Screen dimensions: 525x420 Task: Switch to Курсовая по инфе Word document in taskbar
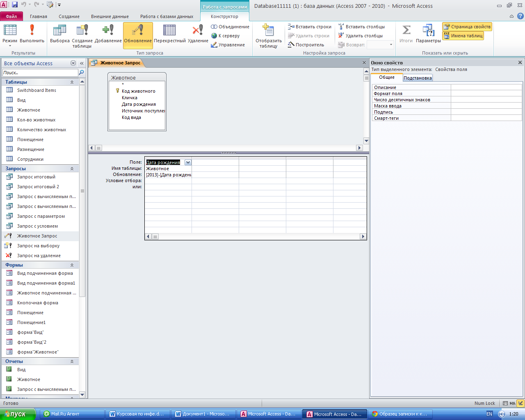[x=137, y=414]
